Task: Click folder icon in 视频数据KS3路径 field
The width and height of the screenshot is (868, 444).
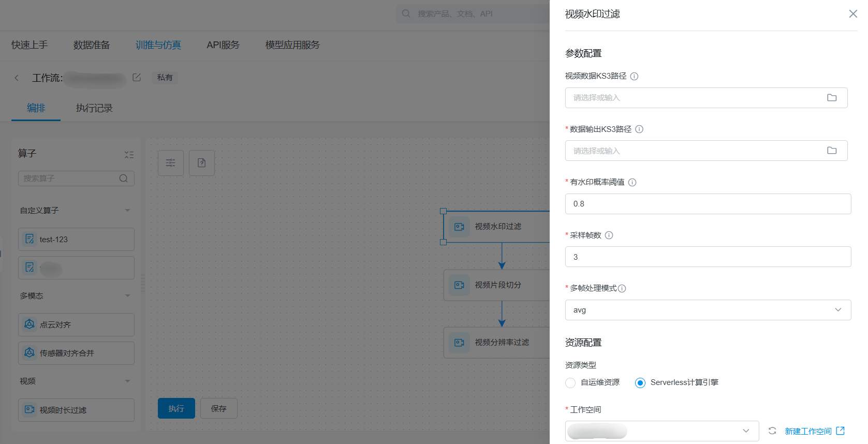Action: 831,98
